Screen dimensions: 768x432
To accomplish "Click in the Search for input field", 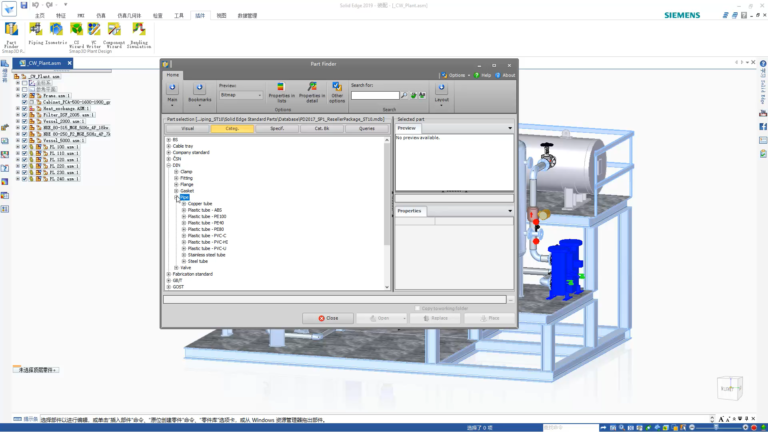I will click(375, 96).
